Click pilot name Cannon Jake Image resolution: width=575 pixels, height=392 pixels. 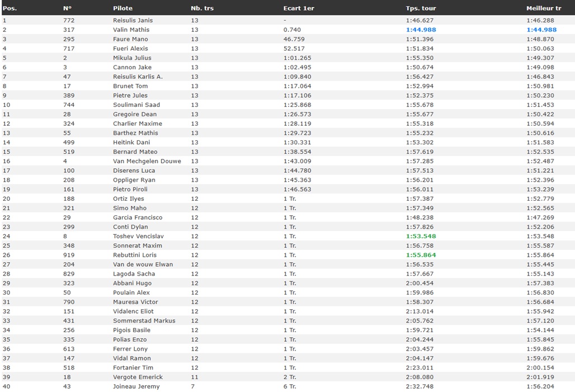(x=132, y=67)
